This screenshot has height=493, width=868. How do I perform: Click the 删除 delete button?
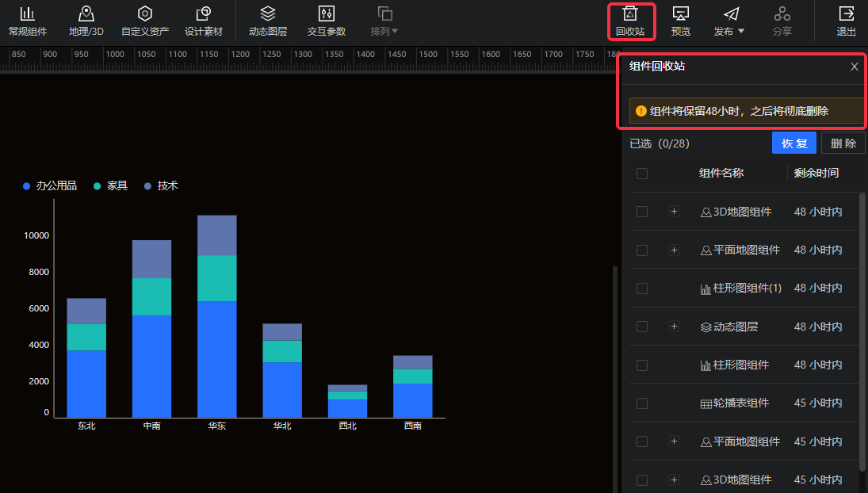843,143
